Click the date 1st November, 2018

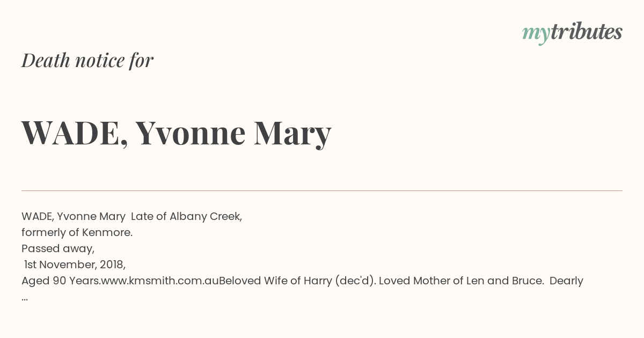point(75,265)
